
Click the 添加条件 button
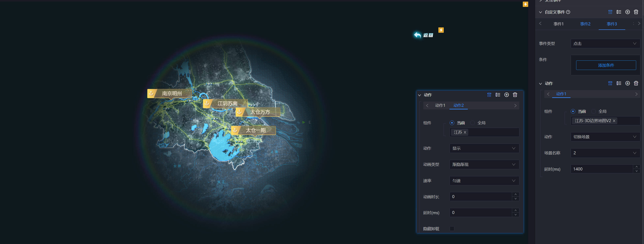606,65
